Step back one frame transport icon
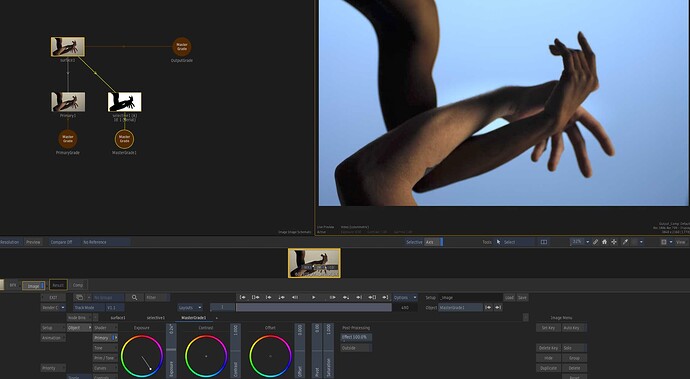The image size is (690, 379). (295, 298)
